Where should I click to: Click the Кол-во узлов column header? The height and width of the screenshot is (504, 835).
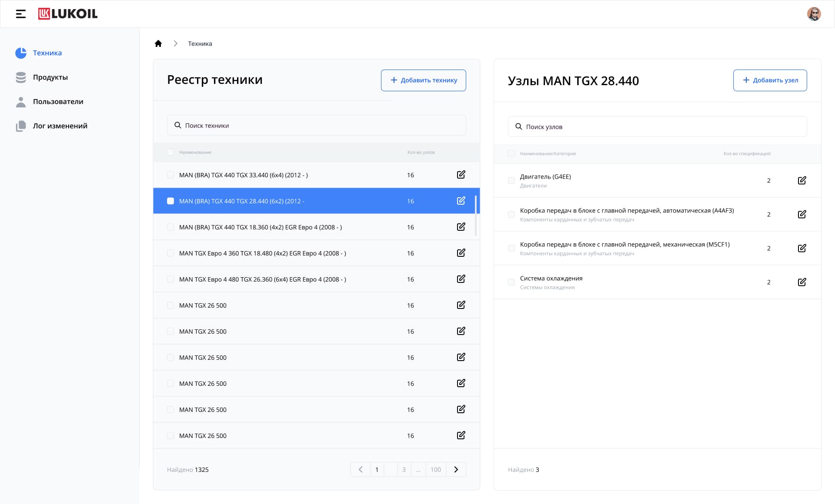tap(421, 152)
